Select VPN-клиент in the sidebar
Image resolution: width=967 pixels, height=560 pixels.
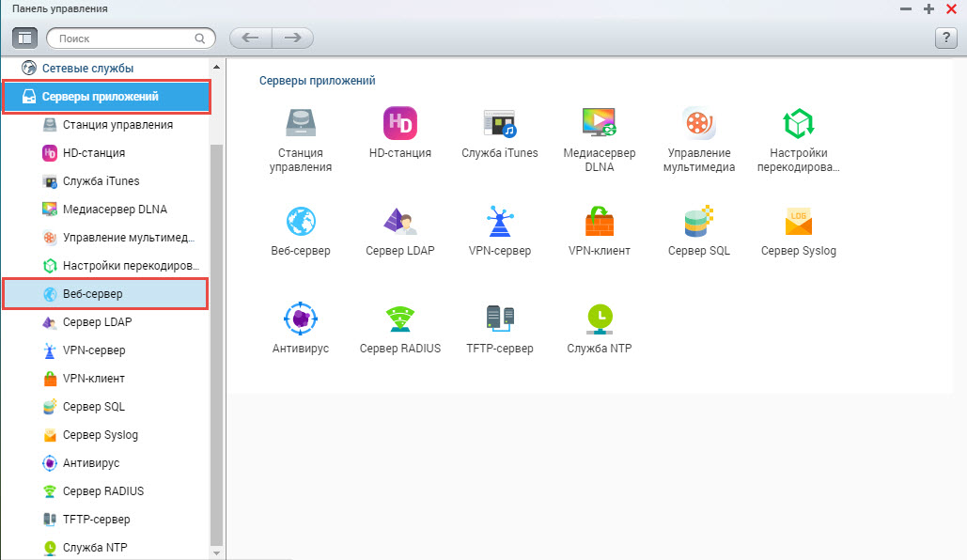tap(106, 379)
